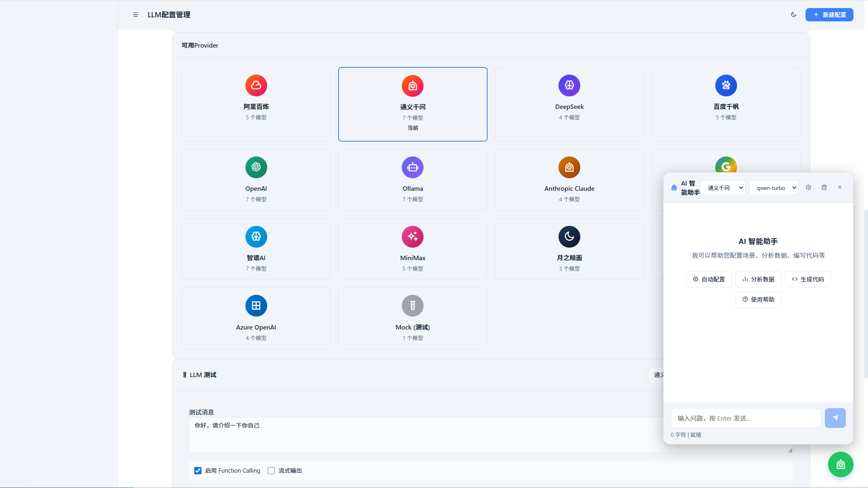Select the 智谱AI provider icon
The image size is (868, 488).
(x=256, y=237)
